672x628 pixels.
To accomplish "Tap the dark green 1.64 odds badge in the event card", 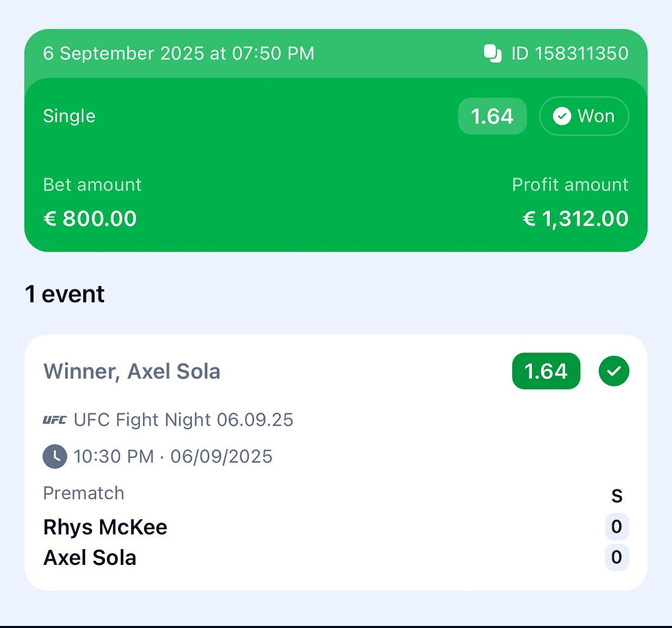I will click(546, 371).
